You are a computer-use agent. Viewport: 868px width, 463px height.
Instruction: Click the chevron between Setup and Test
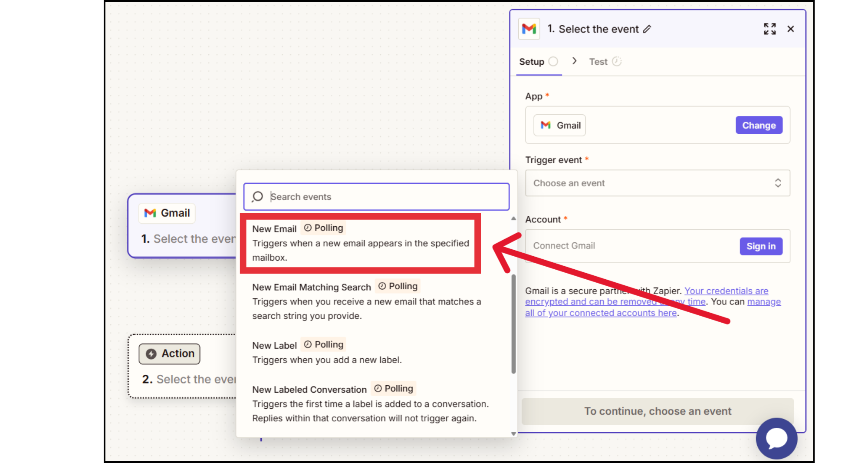point(574,61)
